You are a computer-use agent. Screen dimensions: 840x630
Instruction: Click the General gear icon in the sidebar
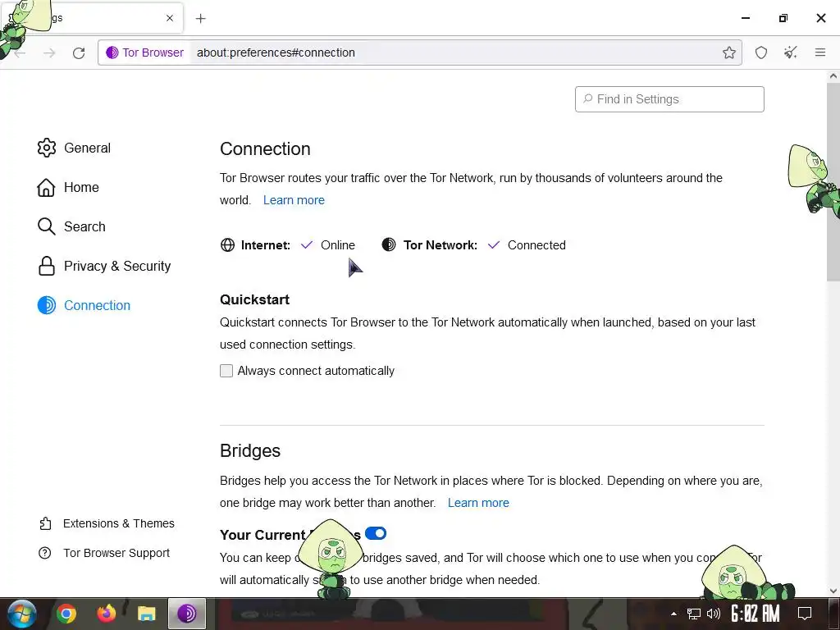[47, 148]
